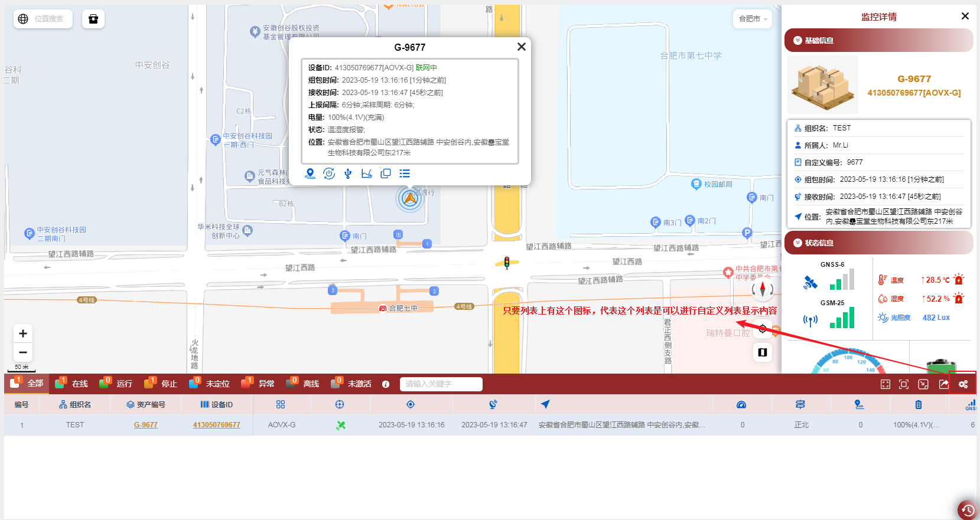Click the list icon in device popup
This screenshot has height=520, width=980.
pyautogui.click(x=405, y=174)
